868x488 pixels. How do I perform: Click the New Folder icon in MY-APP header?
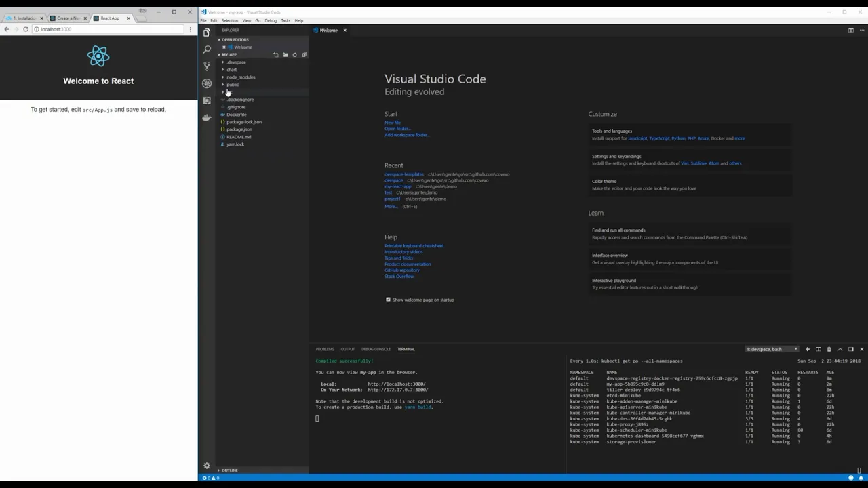point(285,55)
